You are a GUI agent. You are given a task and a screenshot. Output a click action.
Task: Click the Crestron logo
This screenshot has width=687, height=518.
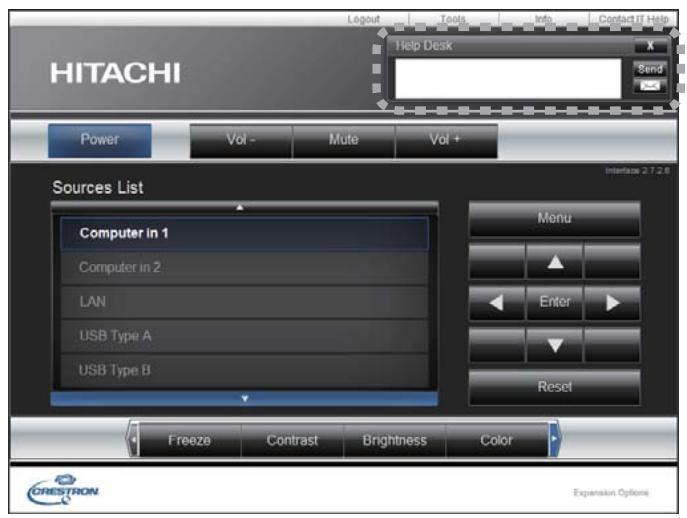tap(63, 490)
